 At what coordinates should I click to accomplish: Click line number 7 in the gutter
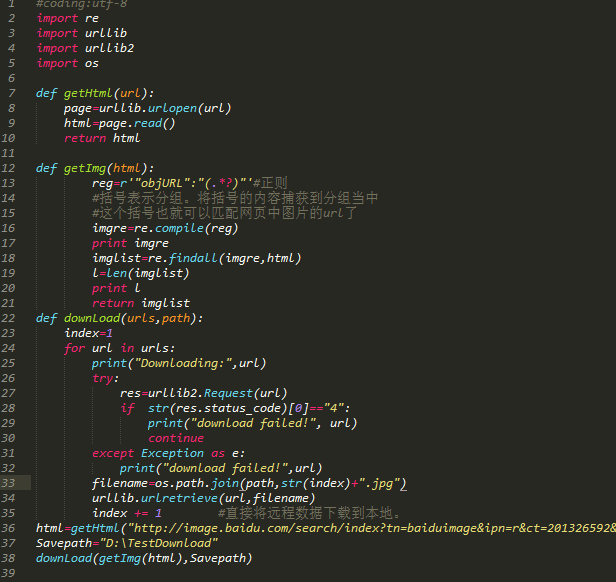11,93
